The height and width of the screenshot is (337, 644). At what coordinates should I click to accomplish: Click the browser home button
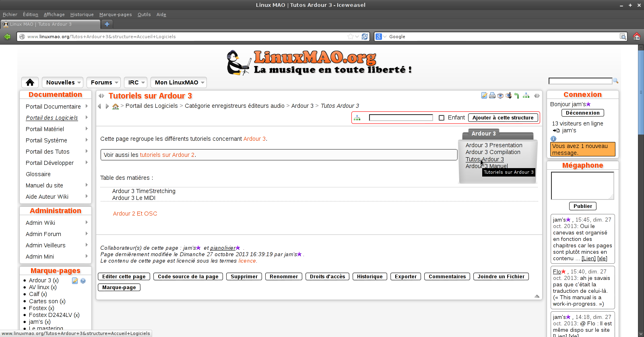click(x=637, y=37)
